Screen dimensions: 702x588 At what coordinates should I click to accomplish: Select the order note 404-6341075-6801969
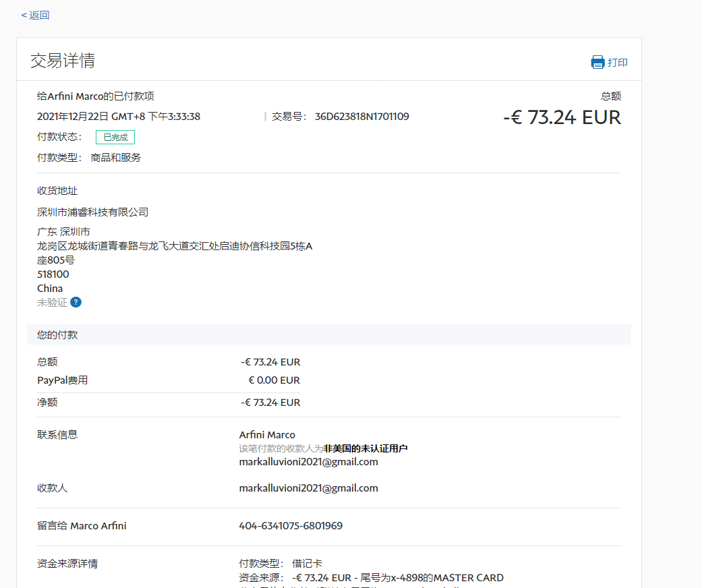point(291,526)
